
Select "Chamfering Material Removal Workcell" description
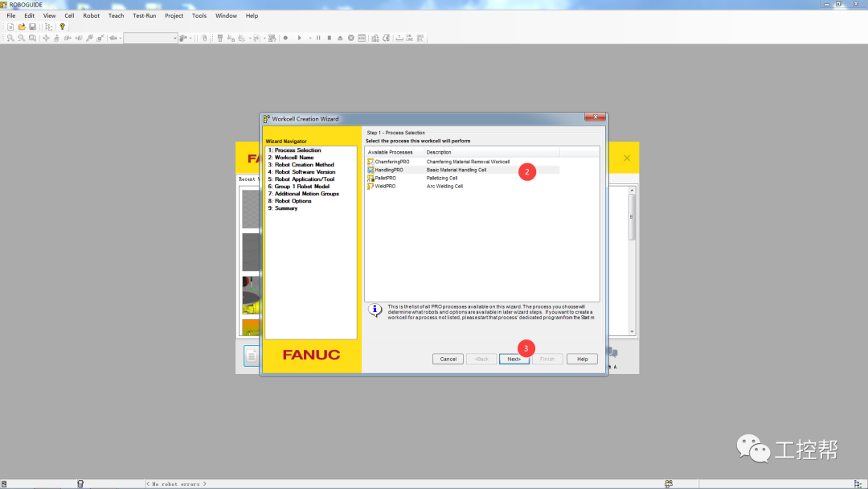pyautogui.click(x=469, y=162)
